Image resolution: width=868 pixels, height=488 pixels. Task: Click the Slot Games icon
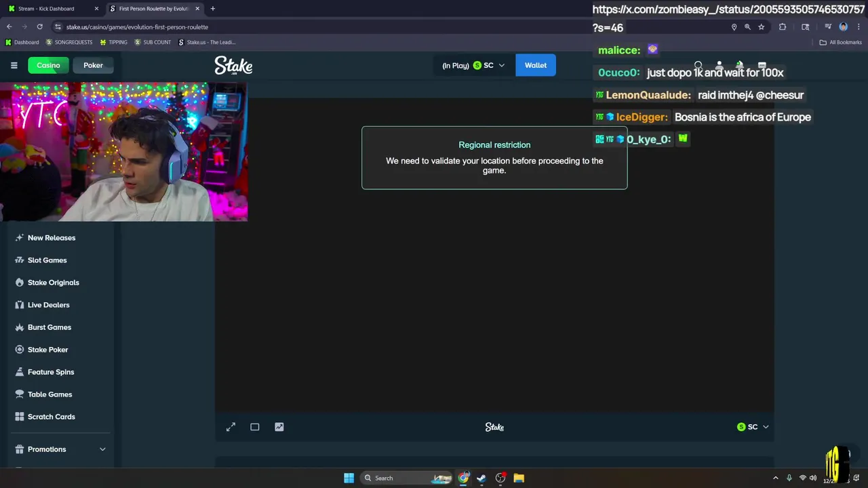(20, 260)
